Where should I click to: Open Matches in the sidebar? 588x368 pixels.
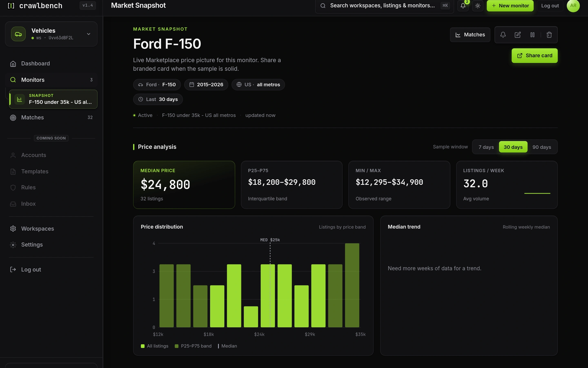click(51, 118)
